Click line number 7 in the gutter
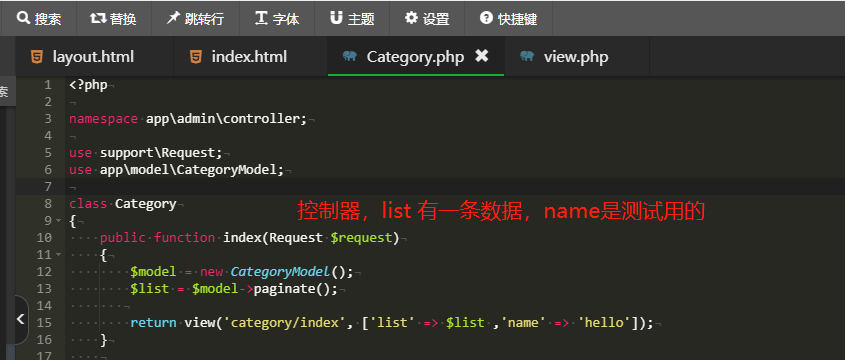The image size is (845, 360). coord(48,187)
